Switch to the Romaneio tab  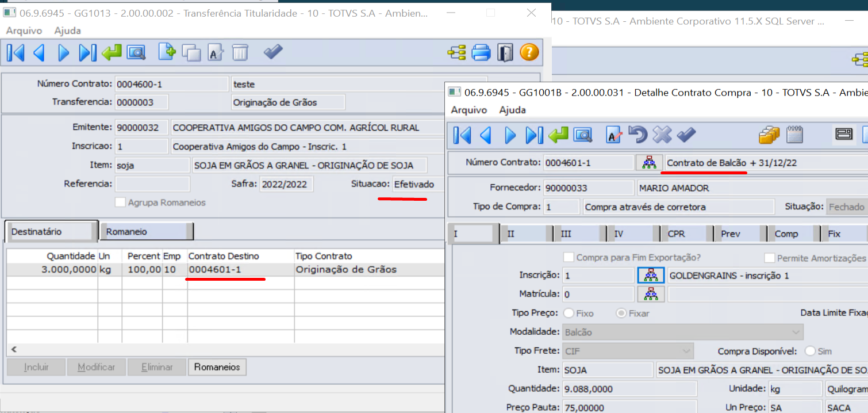[146, 232]
